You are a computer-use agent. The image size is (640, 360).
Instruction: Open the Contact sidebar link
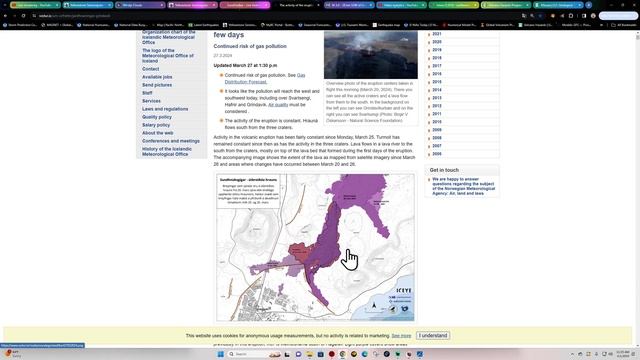(x=151, y=69)
